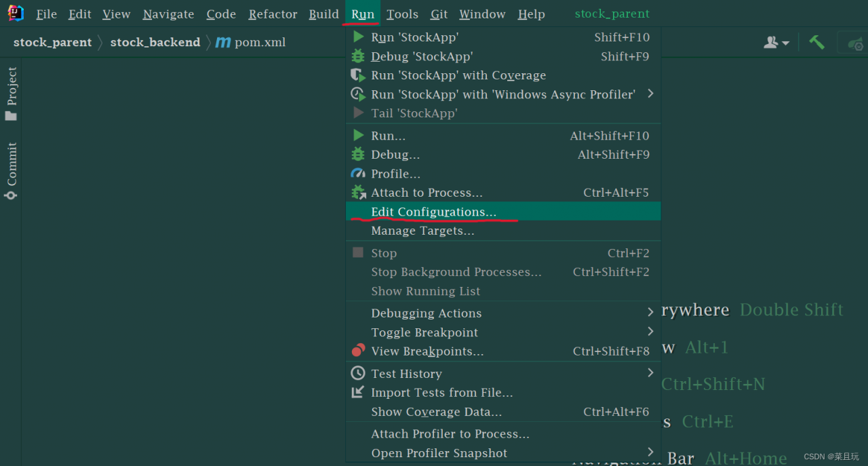Open the Edit menu
This screenshot has width=868, height=466.
[x=80, y=14]
